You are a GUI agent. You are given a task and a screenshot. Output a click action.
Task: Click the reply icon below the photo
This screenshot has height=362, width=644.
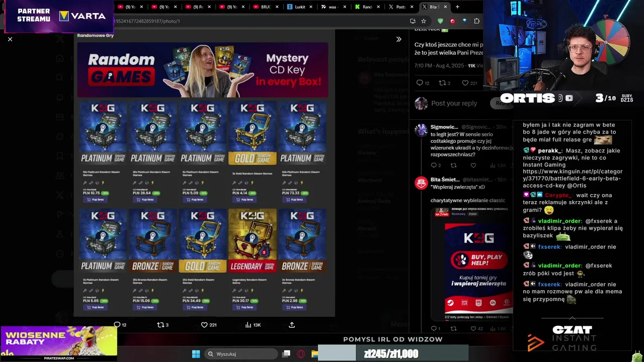117,325
